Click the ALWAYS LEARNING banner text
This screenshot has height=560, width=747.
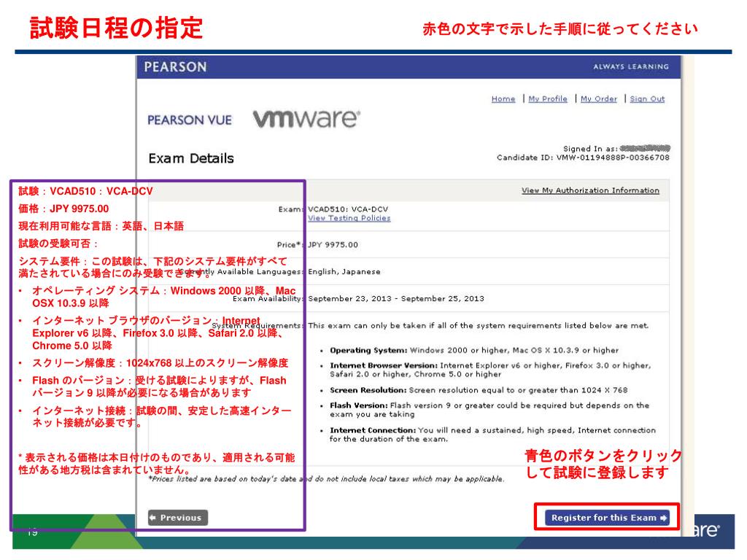631,66
